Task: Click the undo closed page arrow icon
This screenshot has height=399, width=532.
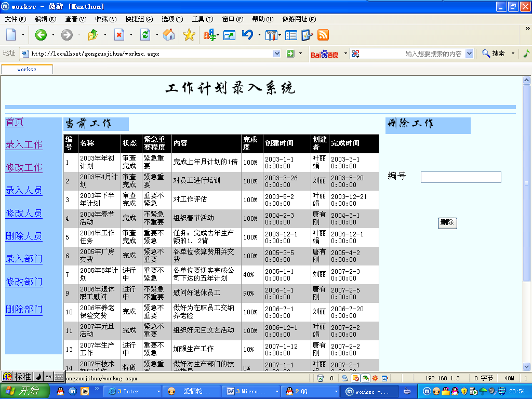Action: coord(248,35)
